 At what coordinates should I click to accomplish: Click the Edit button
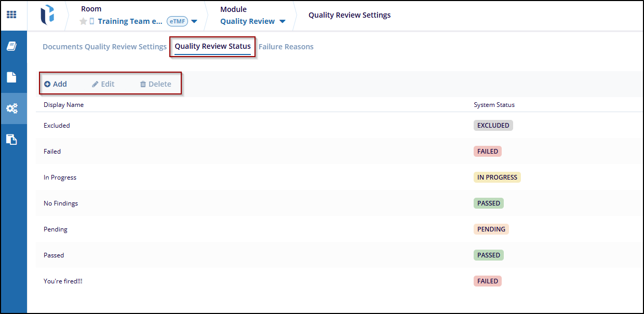click(x=103, y=84)
